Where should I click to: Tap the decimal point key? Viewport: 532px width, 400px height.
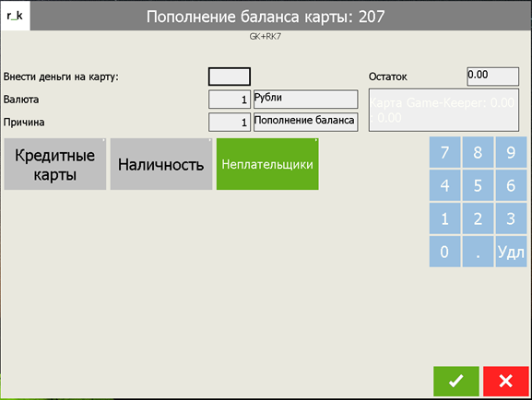478,252
